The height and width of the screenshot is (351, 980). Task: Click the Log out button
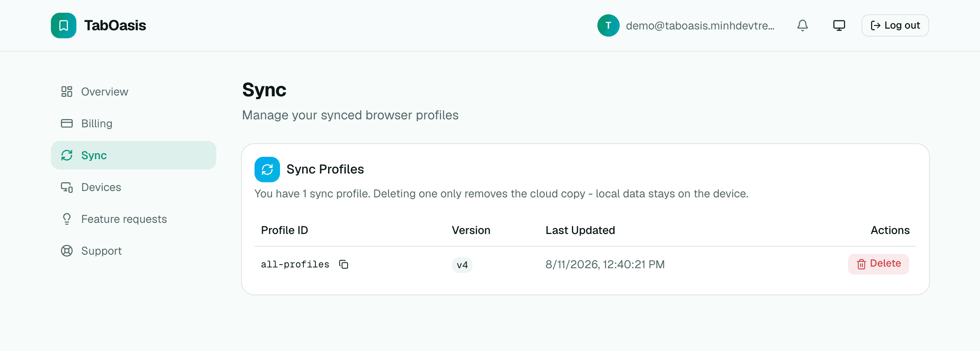(895, 25)
